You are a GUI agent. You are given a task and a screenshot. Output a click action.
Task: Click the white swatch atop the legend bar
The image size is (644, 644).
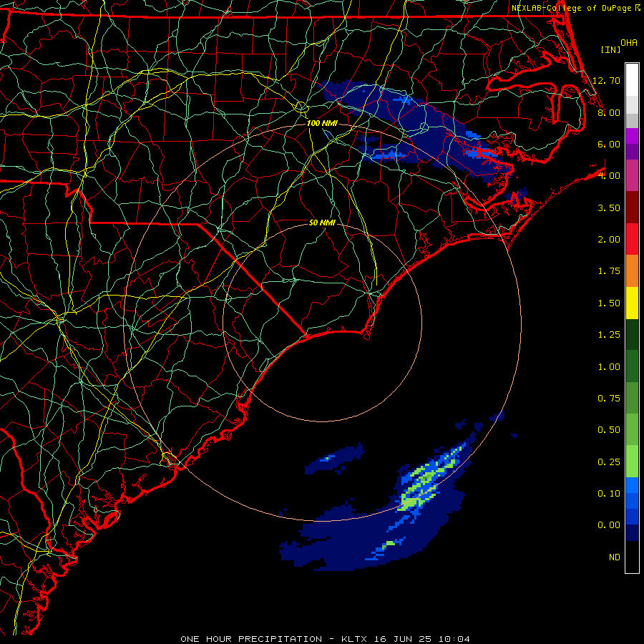[x=632, y=79]
